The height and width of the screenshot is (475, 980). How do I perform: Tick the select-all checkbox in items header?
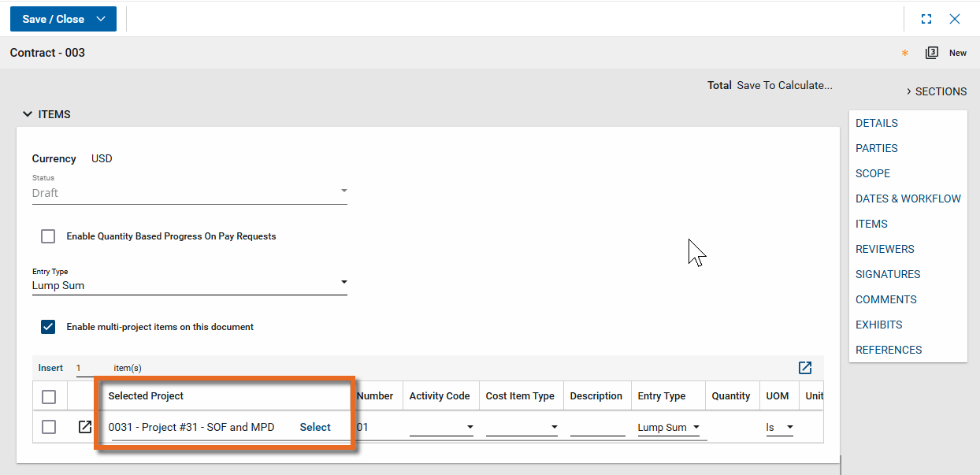pos(49,396)
